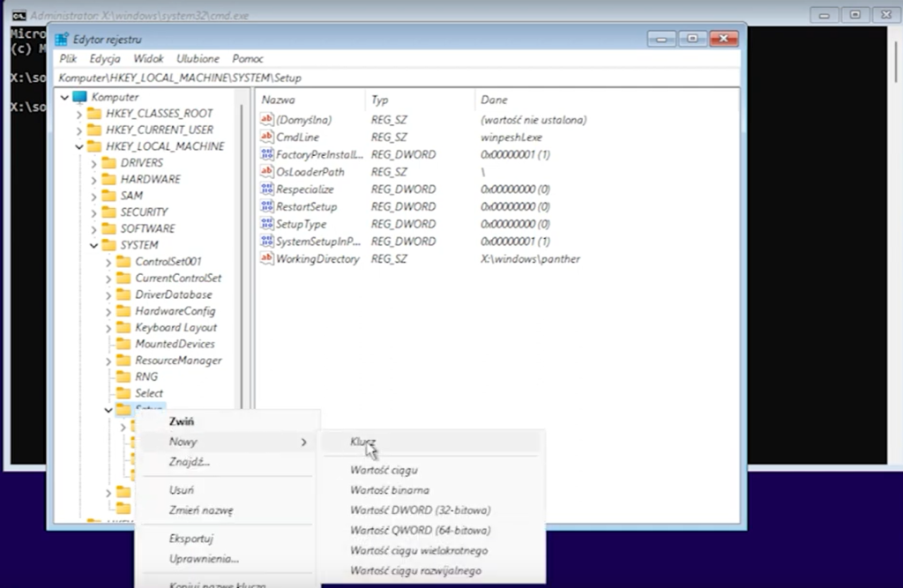The height and width of the screenshot is (588, 903).
Task: Select the DriverDatabase key
Action: pos(174,294)
